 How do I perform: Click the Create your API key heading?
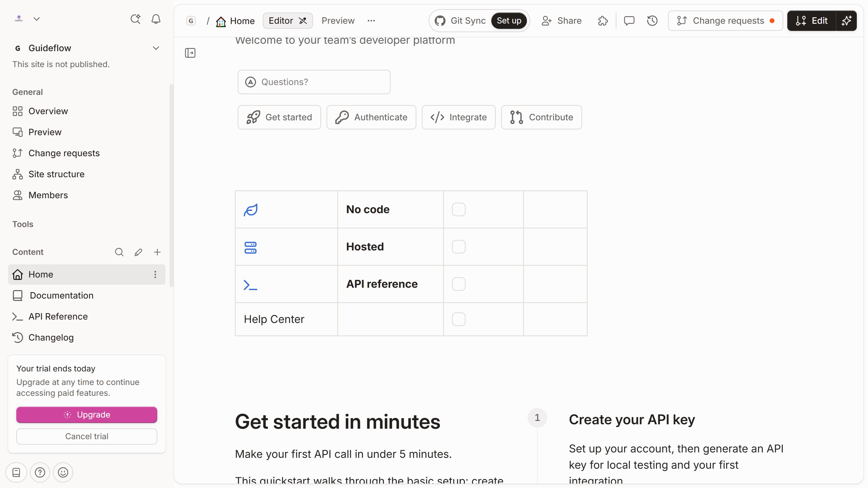632,420
